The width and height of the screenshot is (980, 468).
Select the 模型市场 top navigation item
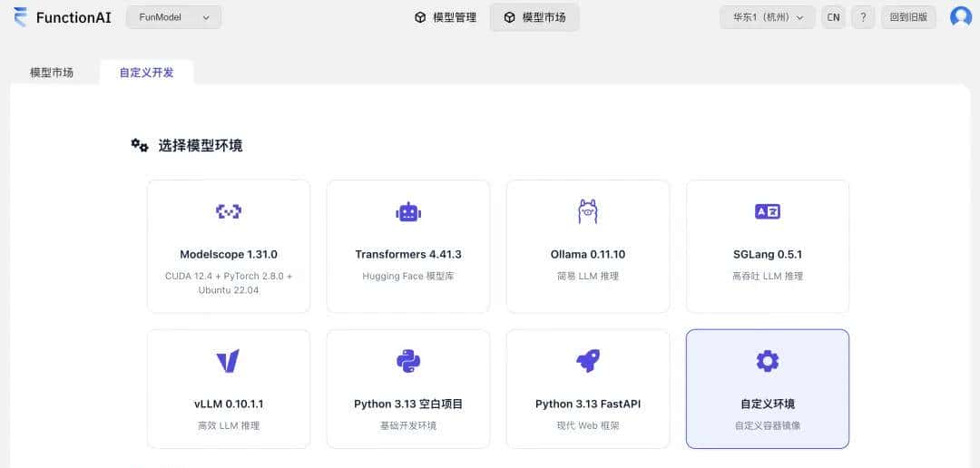[x=534, y=17]
